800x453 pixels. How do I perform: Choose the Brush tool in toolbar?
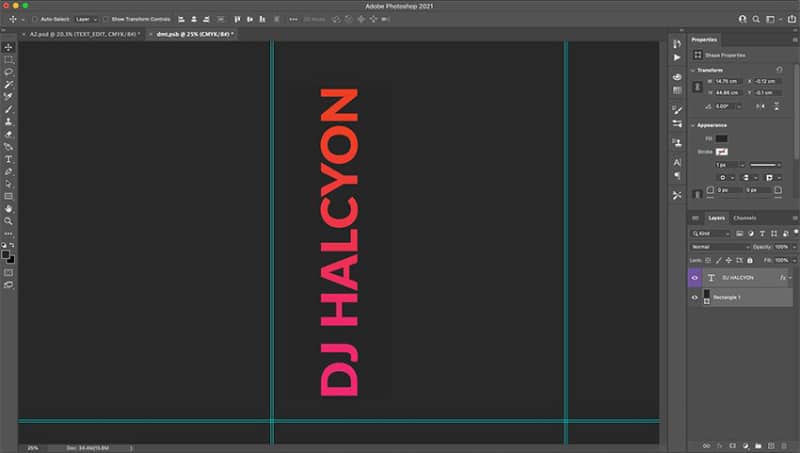click(x=9, y=109)
